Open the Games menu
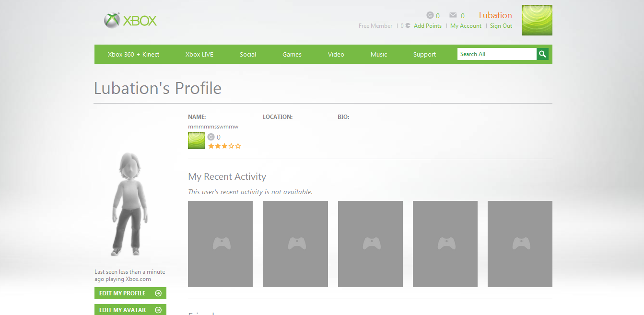This screenshot has height=315, width=644. click(292, 54)
